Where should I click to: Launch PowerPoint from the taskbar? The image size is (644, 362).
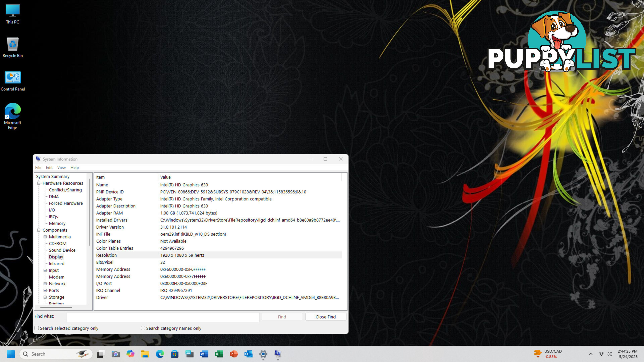(x=233, y=354)
